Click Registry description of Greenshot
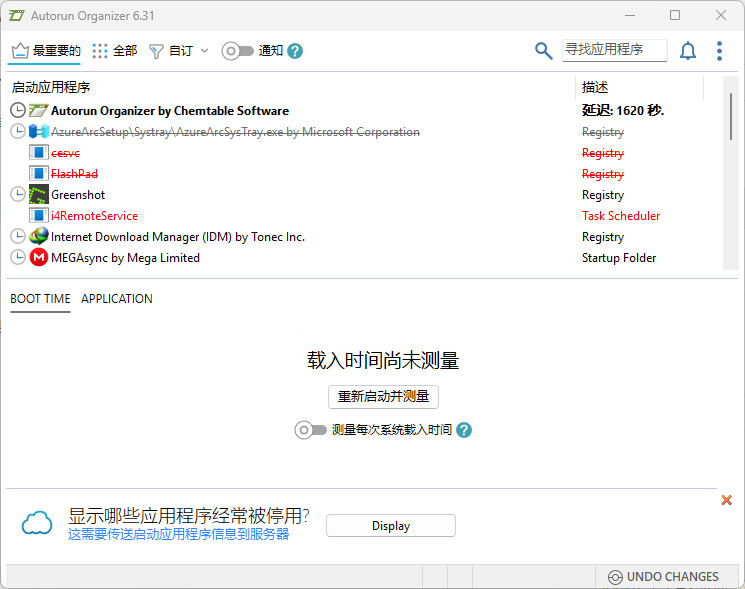This screenshot has height=589, width=745. (603, 195)
